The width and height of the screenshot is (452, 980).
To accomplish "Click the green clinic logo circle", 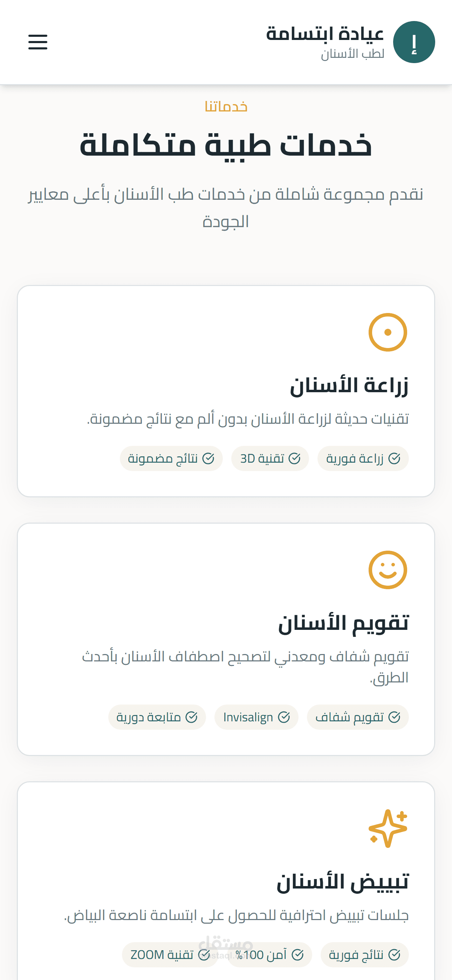I will coord(413,42).
